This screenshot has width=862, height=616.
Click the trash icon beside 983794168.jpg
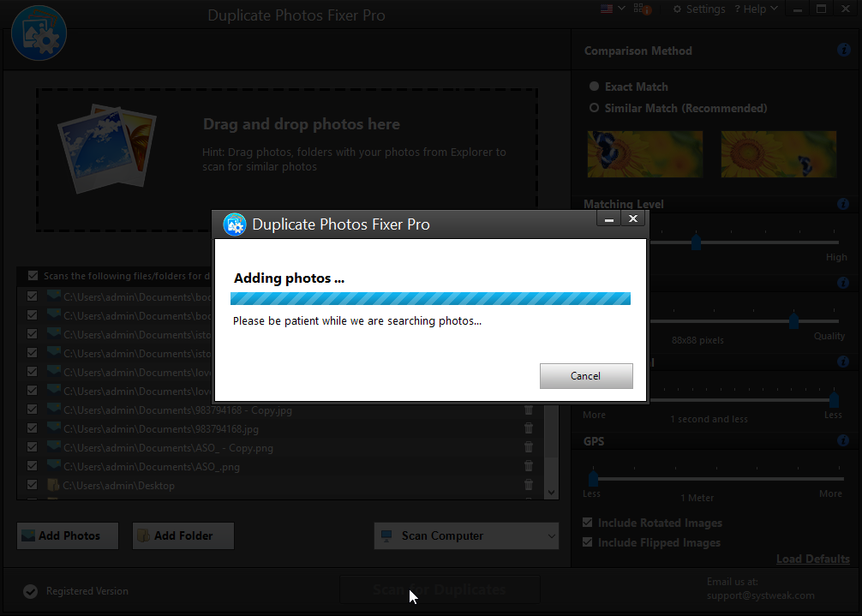pyautogui.click(x=528, y=428)
